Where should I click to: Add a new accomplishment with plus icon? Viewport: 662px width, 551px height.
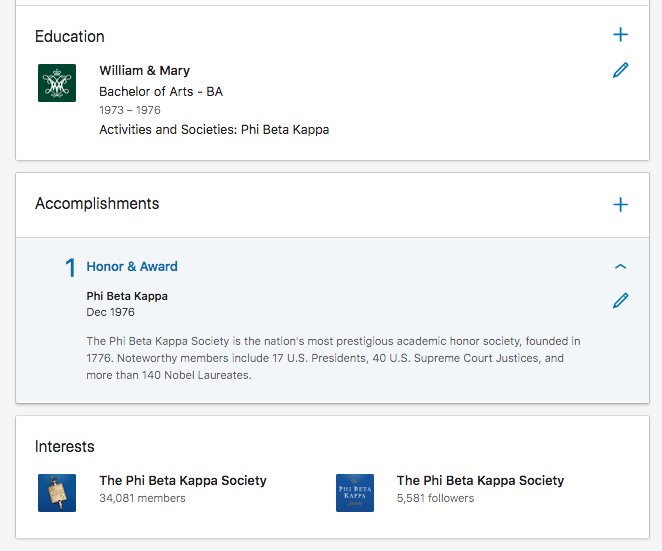pos(620,204)
